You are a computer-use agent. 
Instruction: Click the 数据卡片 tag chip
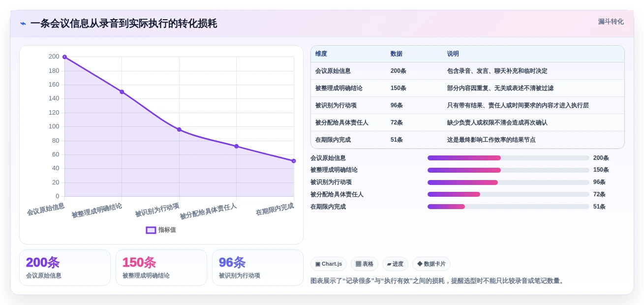pos(431,264)
